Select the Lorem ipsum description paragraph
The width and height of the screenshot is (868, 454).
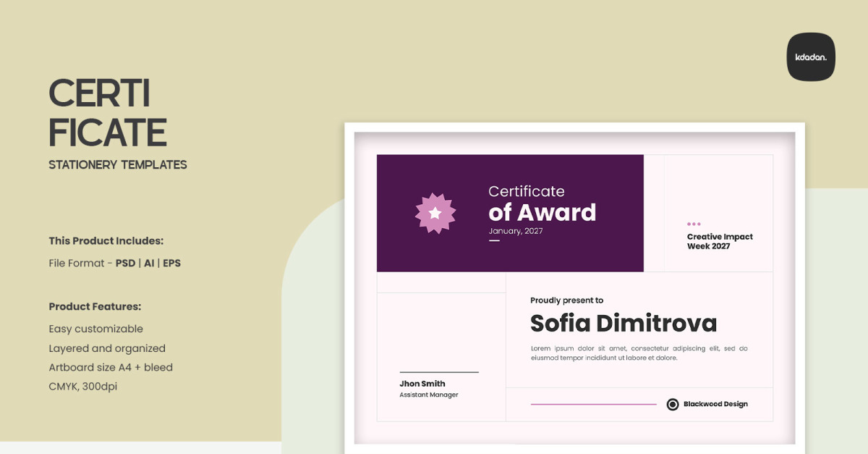point(639,353)
